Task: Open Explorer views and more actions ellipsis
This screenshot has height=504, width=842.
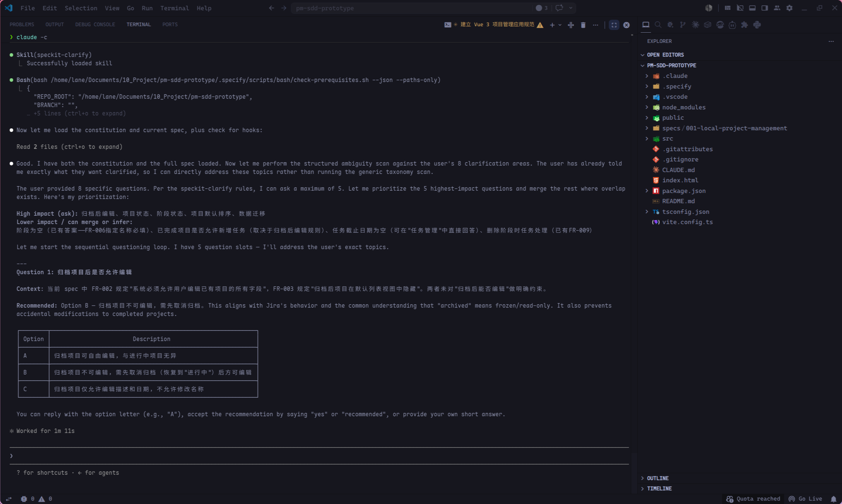Action: click(831, 41)
